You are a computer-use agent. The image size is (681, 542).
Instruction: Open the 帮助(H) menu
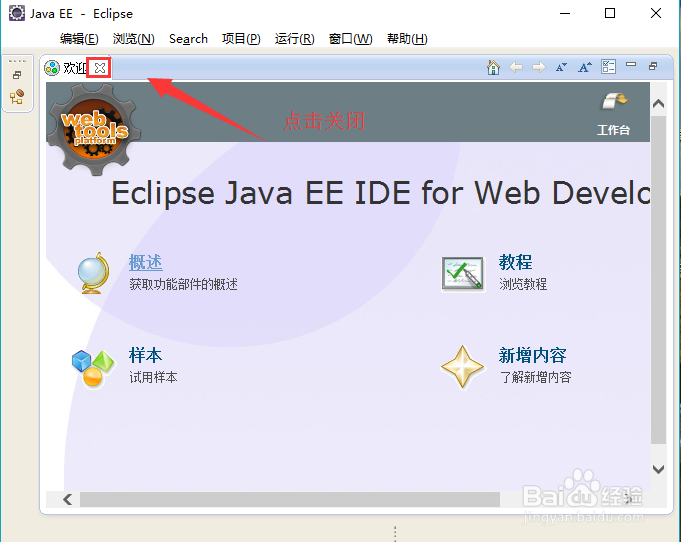pos(407,39)
